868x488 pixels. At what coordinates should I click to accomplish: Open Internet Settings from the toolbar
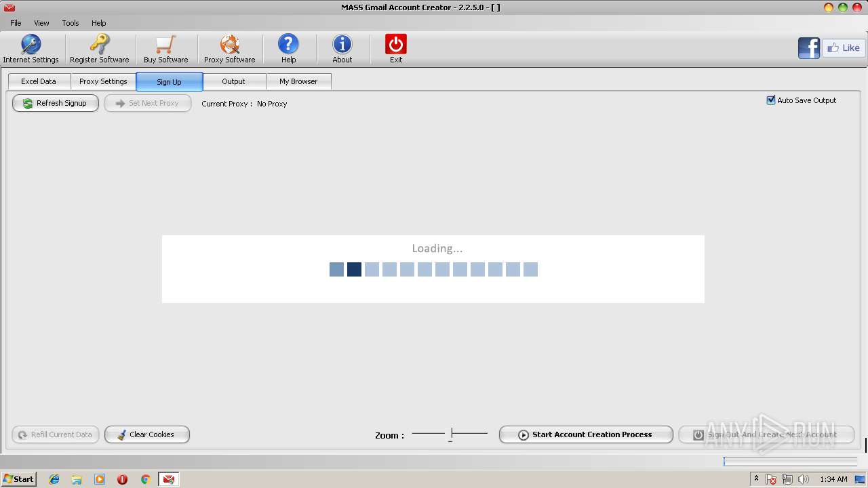tap(31, 49)
